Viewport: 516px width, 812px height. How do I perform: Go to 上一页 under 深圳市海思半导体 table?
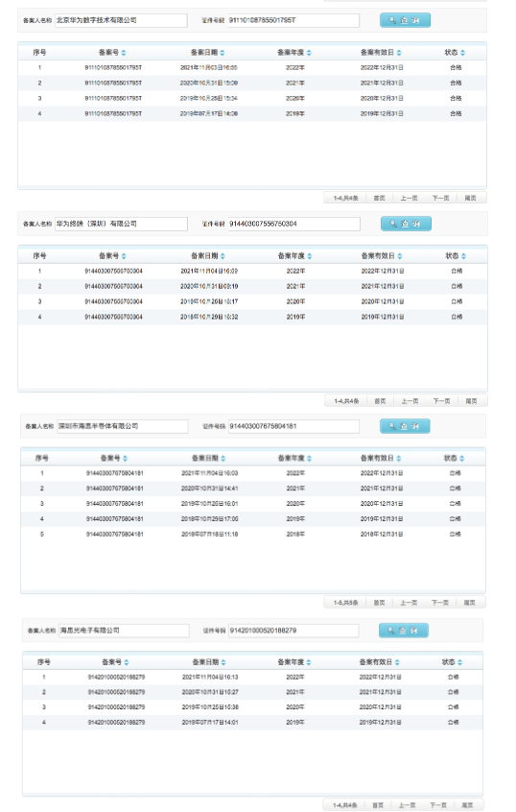[x=409, y=602]
